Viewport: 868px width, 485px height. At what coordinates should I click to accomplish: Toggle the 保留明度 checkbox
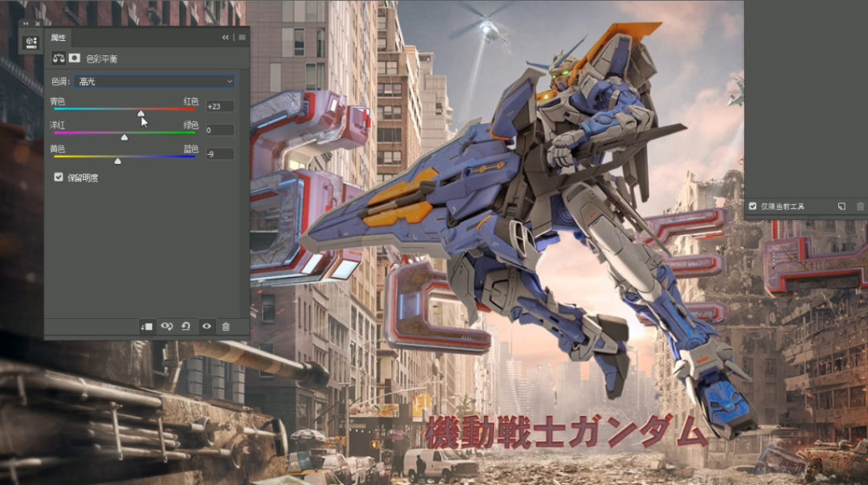click(59, 177)
